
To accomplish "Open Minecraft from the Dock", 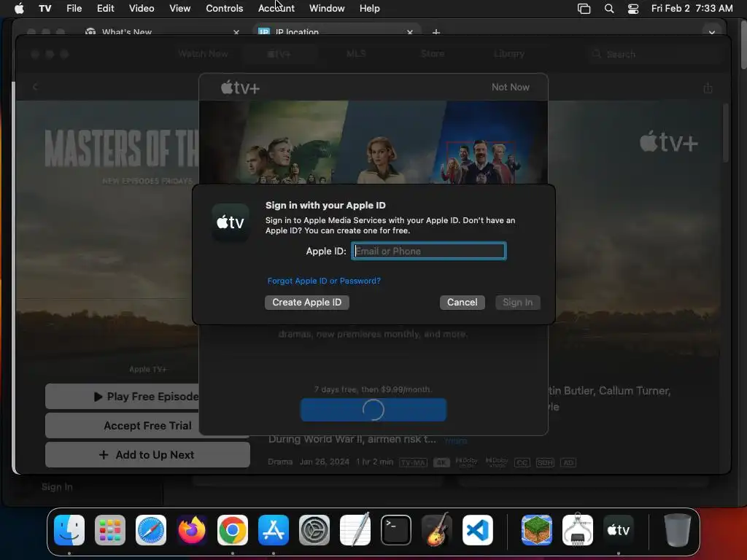I will pos(537,530).
